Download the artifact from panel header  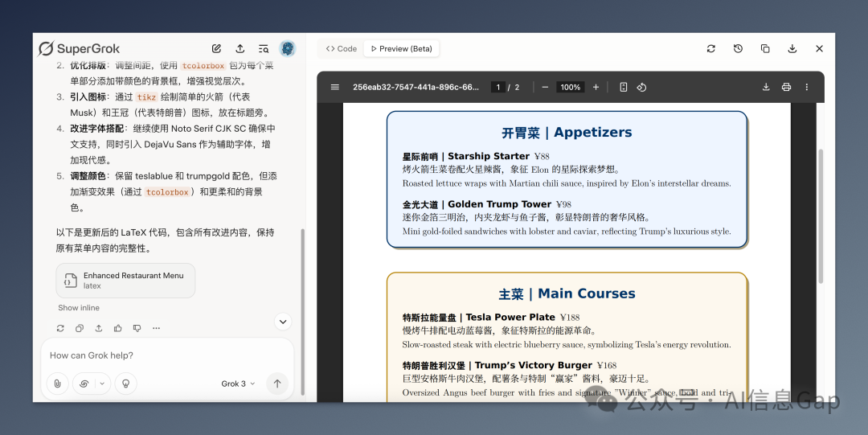click(x=792, y=49)
